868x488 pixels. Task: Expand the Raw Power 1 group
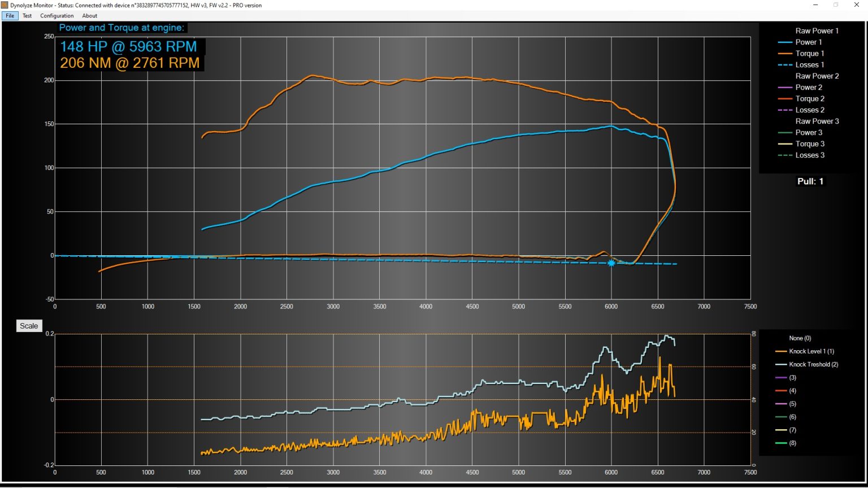(817, 30)
